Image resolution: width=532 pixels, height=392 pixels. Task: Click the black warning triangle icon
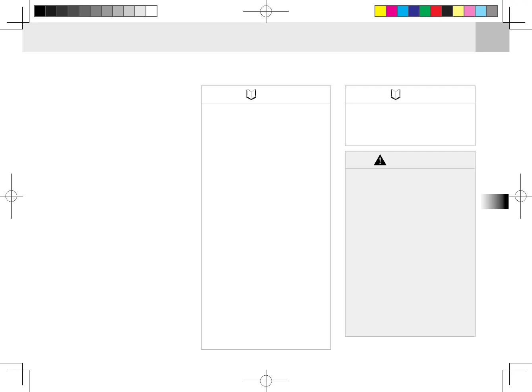(x=380, y=160)
